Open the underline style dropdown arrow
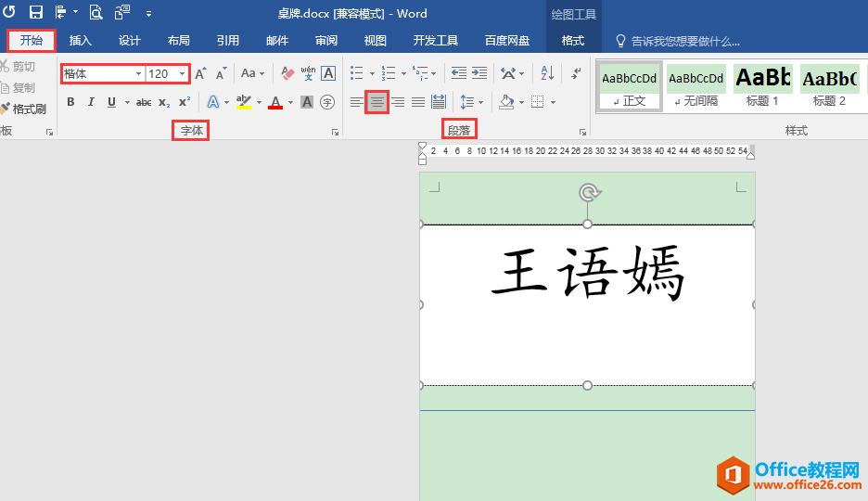The image size is (868, 501). [x=127, y=102]
